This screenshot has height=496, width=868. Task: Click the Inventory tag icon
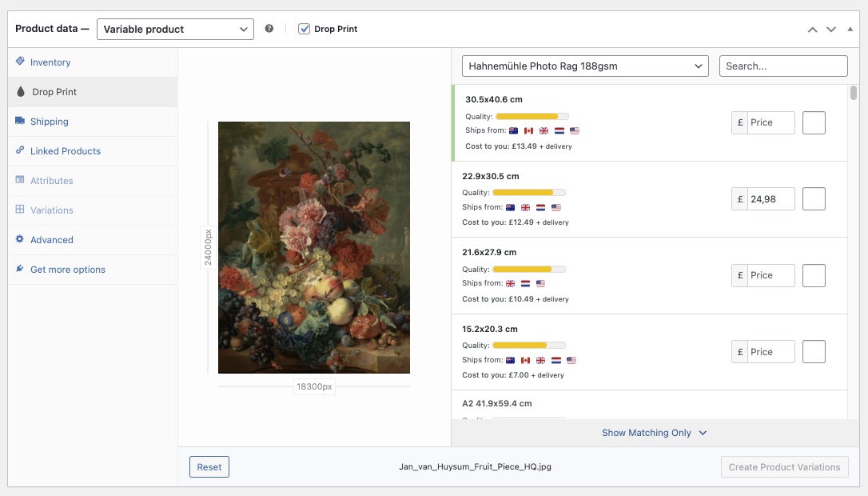(x=20, y=61)
